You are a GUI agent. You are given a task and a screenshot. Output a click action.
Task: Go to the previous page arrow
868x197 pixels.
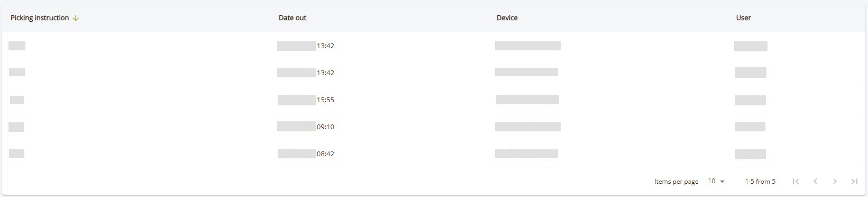point(815,181)
